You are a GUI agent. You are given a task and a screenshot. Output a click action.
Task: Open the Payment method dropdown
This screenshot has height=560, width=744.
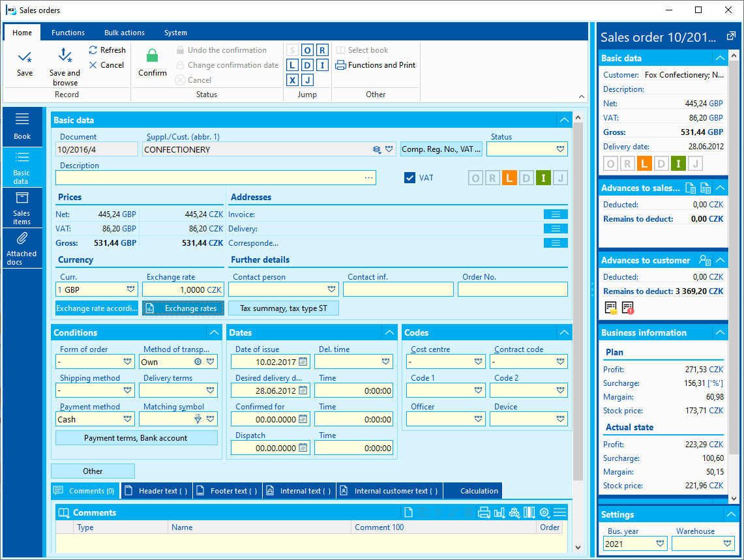(128, 419)
